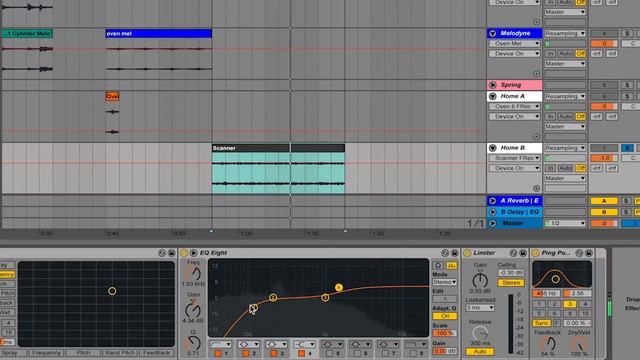Viewport: 640px width, 360px height.
Task: Unfold the Spring track
Action: coord(493,85)
